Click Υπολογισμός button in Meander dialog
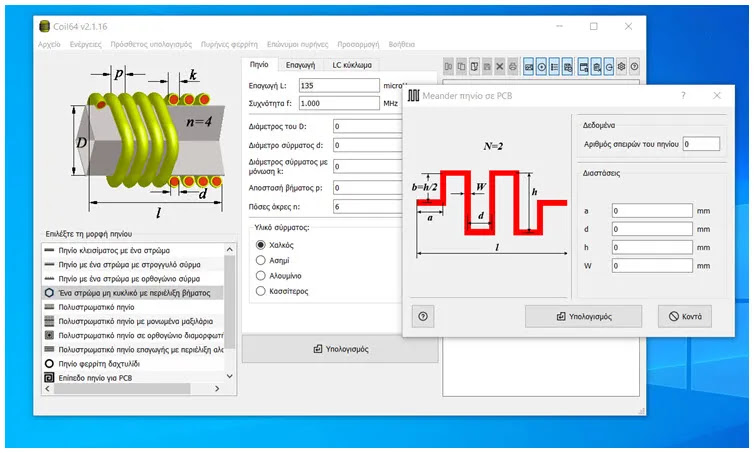This screenshot has height=453, width=754. pos(583,316)
